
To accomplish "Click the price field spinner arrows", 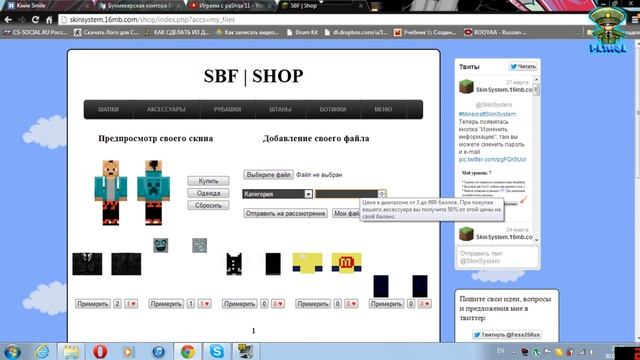I will click(x=382, y=194).
